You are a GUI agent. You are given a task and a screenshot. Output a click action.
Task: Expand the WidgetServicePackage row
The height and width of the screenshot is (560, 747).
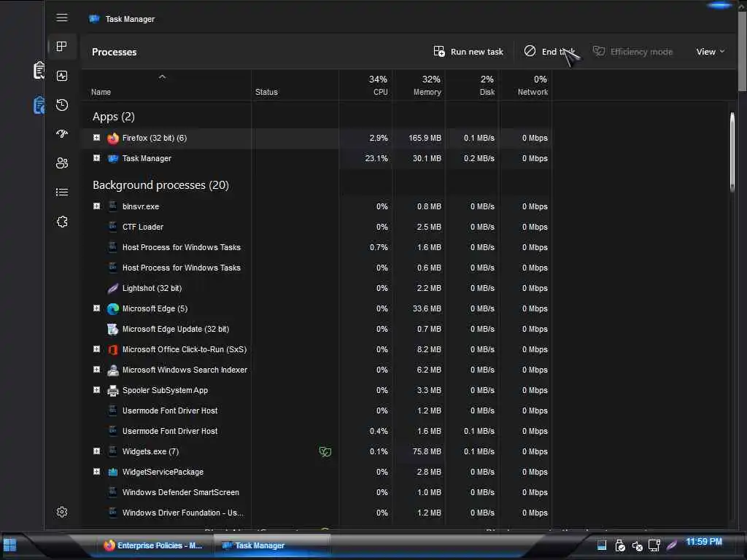coord(97,472)
